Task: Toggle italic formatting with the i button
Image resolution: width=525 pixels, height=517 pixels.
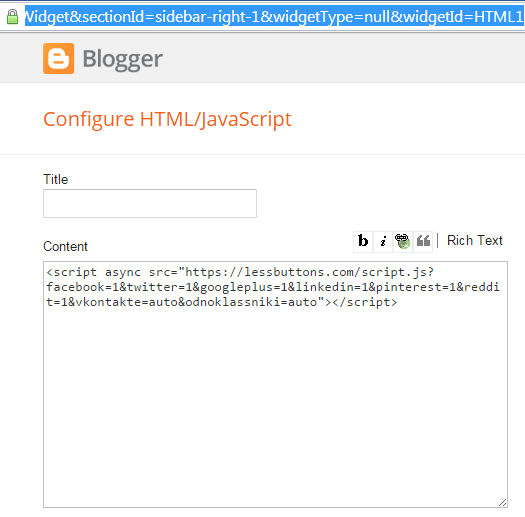Action: 383,241
